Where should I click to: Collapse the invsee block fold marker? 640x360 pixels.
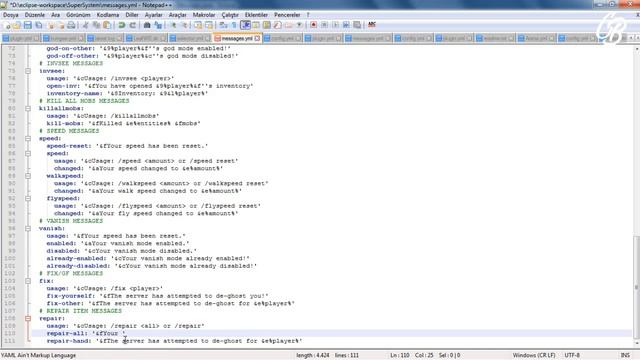(28, 71)
